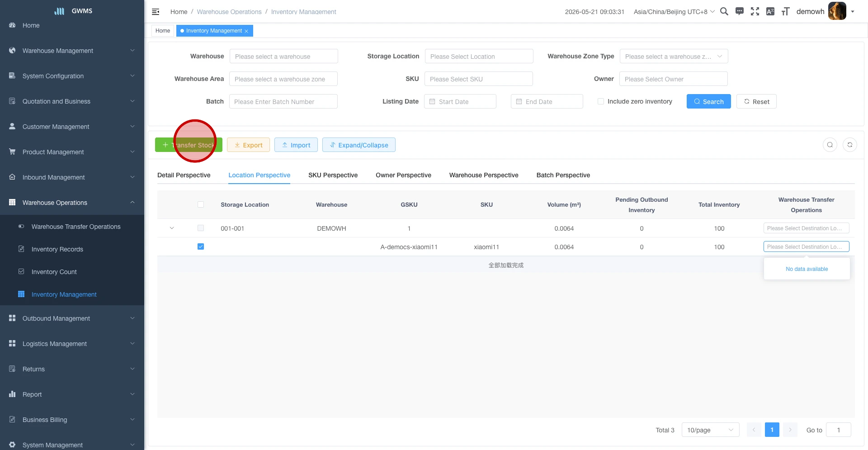Screen dimensions: 868x450
Task: Click the circular table search icon
Action: point(830,145)
